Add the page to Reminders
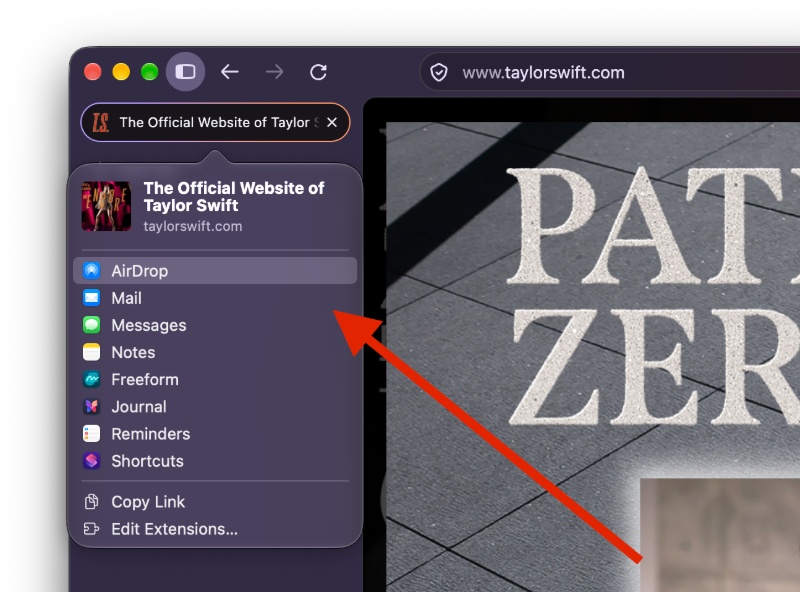Viewport: 800px width, 592px height. (215, 434)
